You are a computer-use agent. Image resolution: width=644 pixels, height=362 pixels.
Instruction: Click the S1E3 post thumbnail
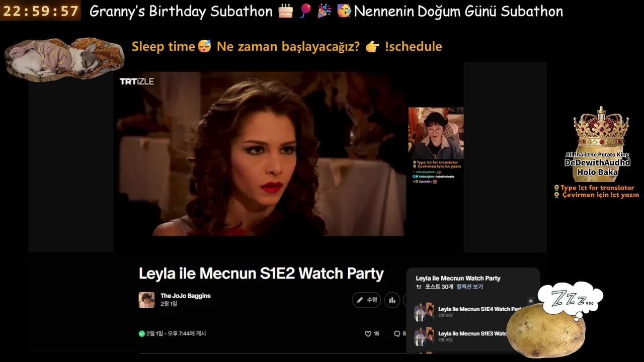pos(424,336)
